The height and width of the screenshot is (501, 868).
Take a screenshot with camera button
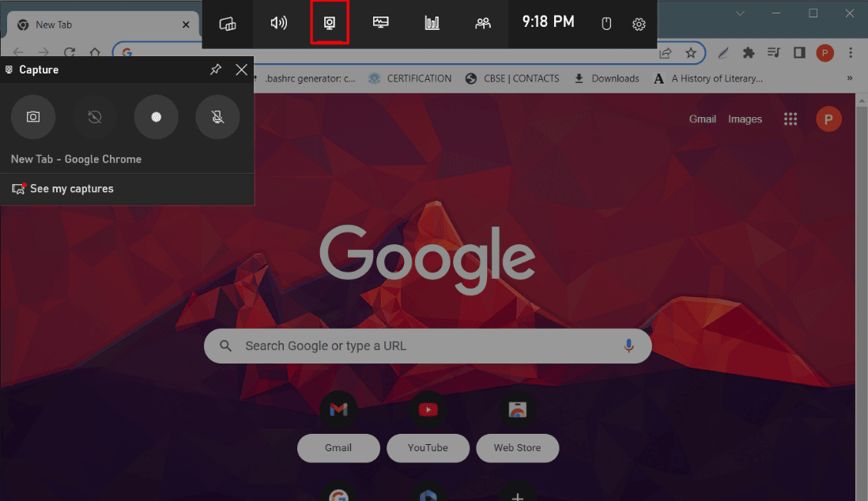pyautogui.click(x=33, y=117)
